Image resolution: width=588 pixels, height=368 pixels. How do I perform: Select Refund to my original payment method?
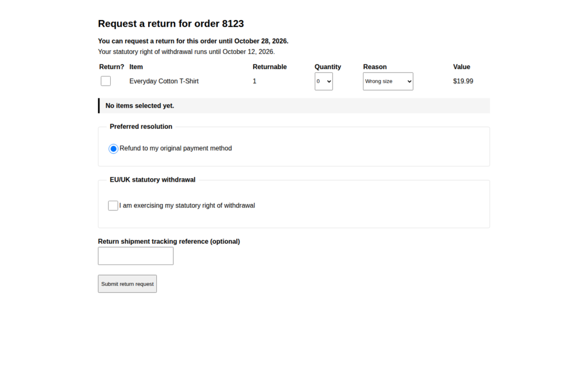[113, 149]
